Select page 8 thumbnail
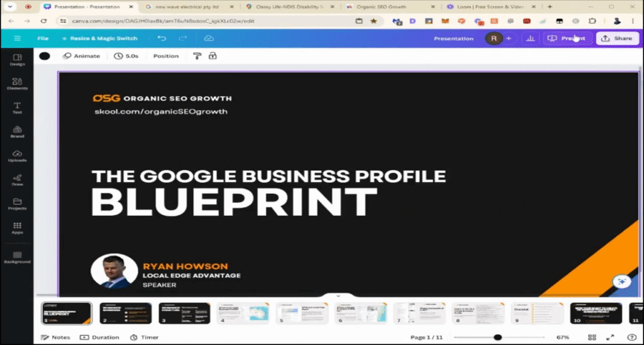Image resolution: width=644 pixels, height=345 pixels. point(478,314)
